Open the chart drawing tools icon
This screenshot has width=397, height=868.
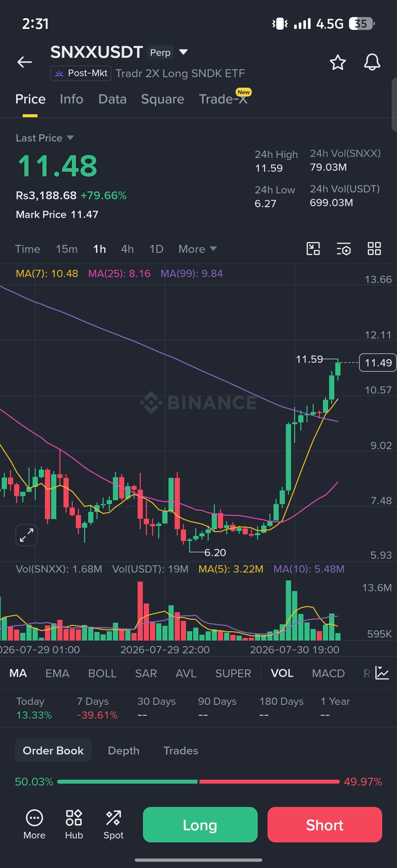click(313, 249)
